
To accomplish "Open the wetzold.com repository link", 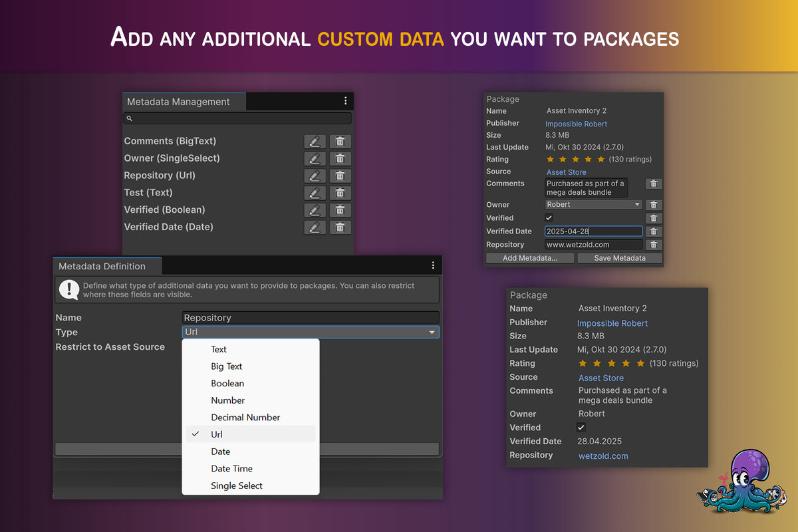I will point(602,456).
